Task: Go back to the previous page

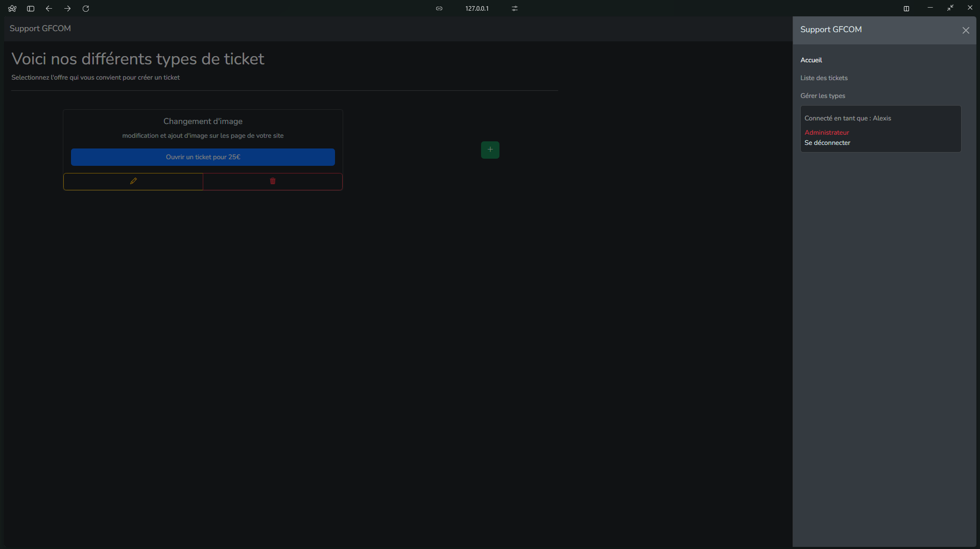Action: pos(49,9)
